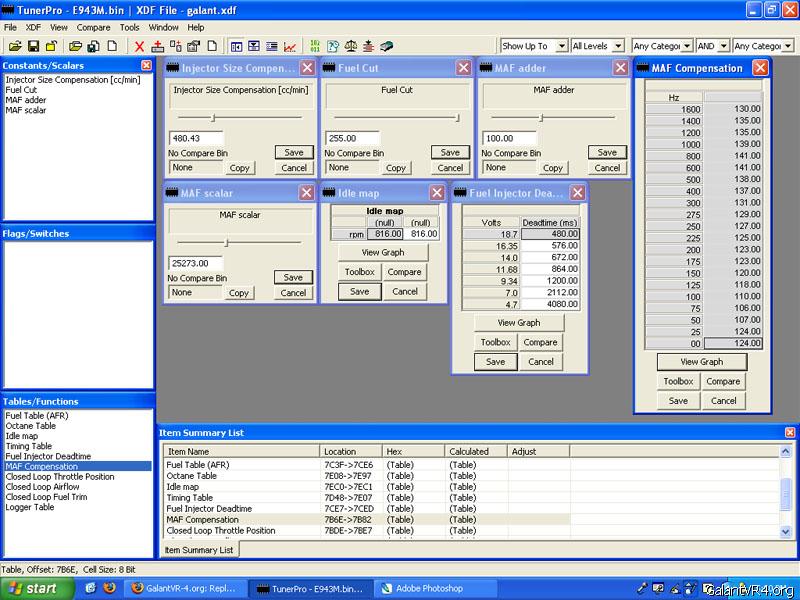Close the Item Summary List panel
The image size is (800, 600).
[x=790, y=432]
